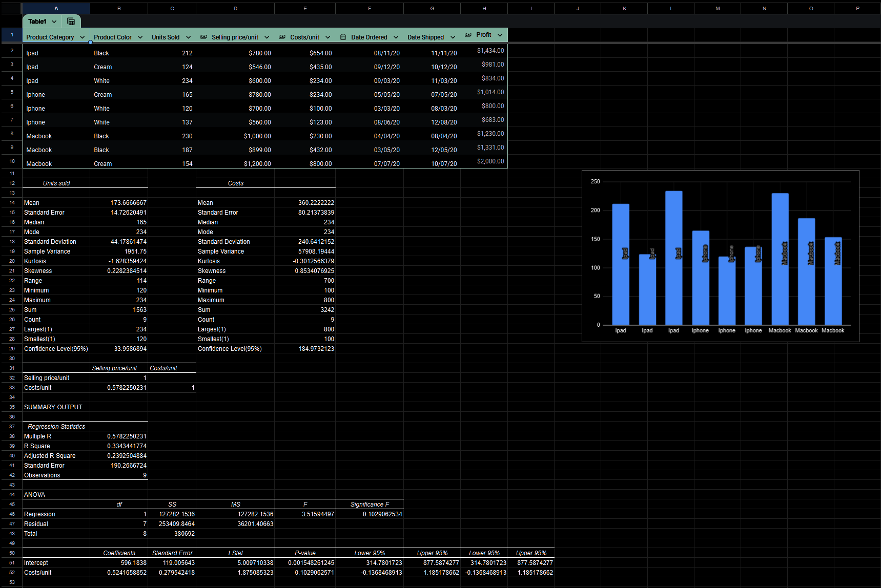Click the Table1 name label
Viewport: 881px width, 588px height.
[37, 22]
